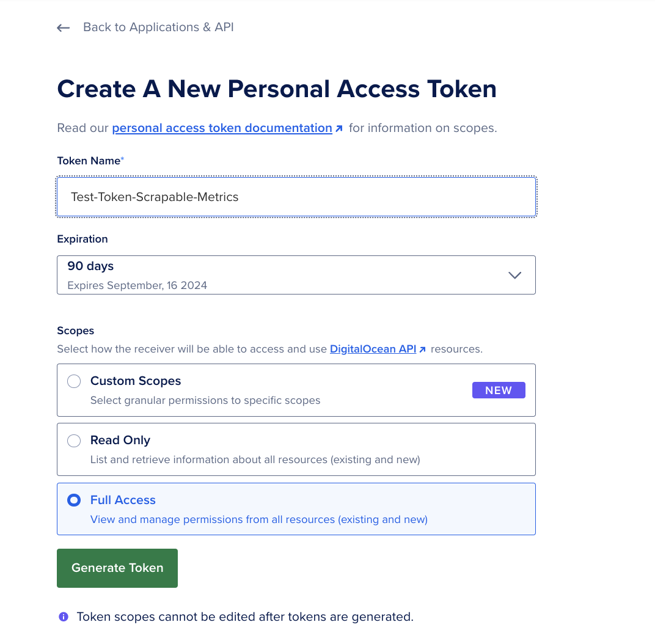Click external link arrow beside DigitalOcean API

coord(422,350)
